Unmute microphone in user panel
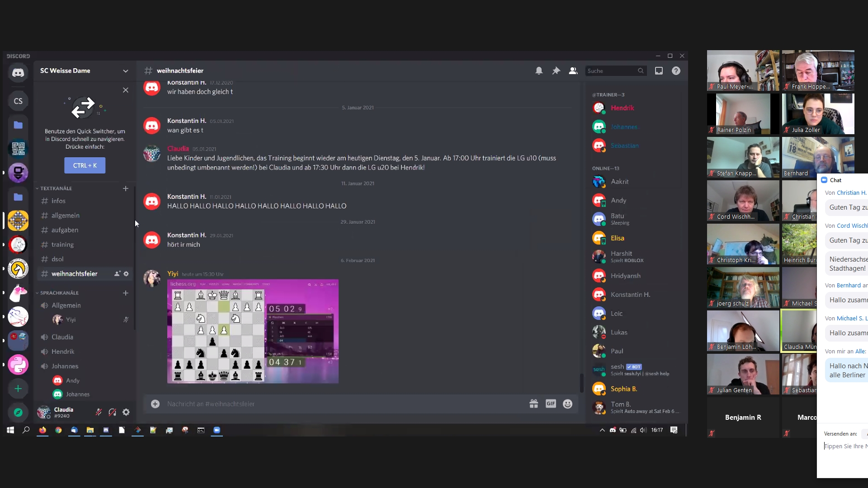Viewport: 868px width, 488px height. [98, 412]
